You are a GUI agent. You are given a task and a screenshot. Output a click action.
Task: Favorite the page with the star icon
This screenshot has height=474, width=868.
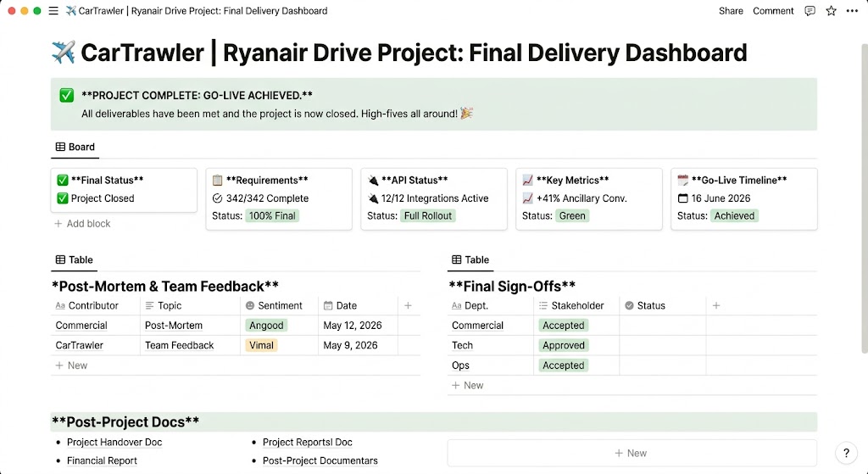[x=831, y=10]
